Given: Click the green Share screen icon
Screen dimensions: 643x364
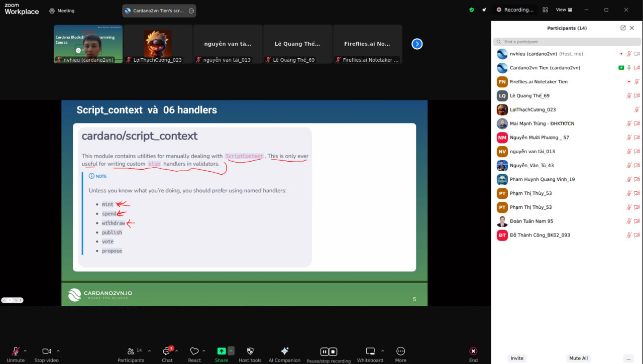Looking at the screenshot, I should point(222,351).
